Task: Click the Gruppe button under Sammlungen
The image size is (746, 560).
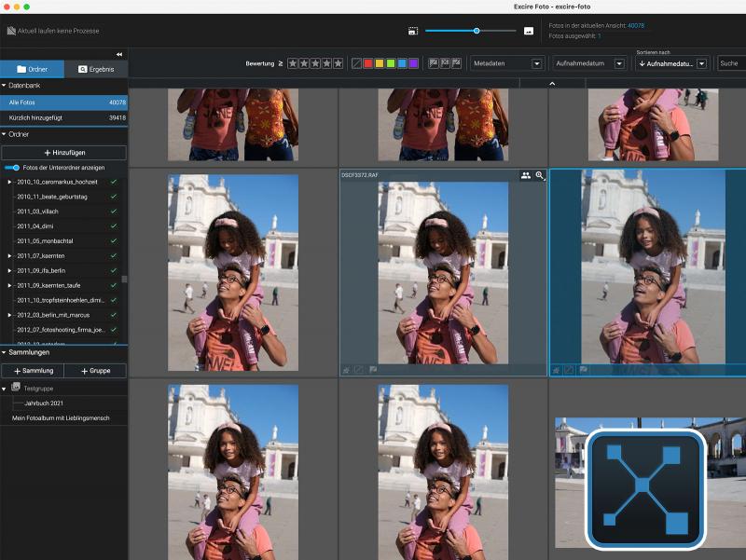Action: (x=95, y=371)
